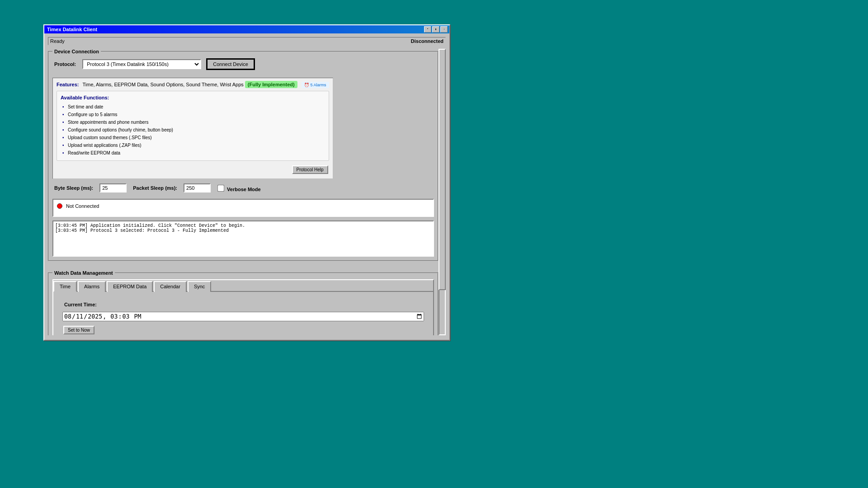
Task: Focus the Byte Sleep (ms) input field
Action: click(113, 188)
